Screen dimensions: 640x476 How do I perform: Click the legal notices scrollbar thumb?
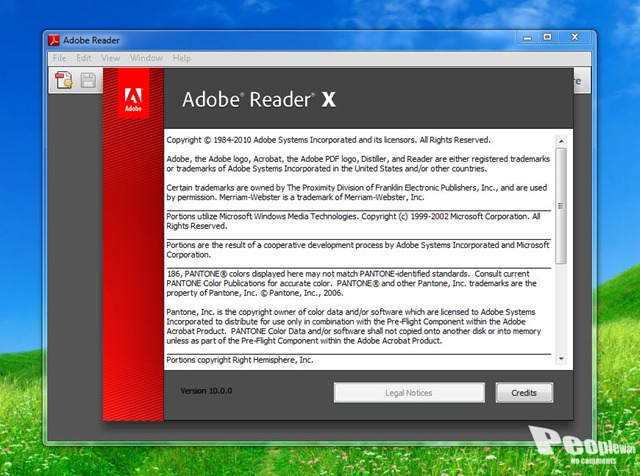(561, 206)
